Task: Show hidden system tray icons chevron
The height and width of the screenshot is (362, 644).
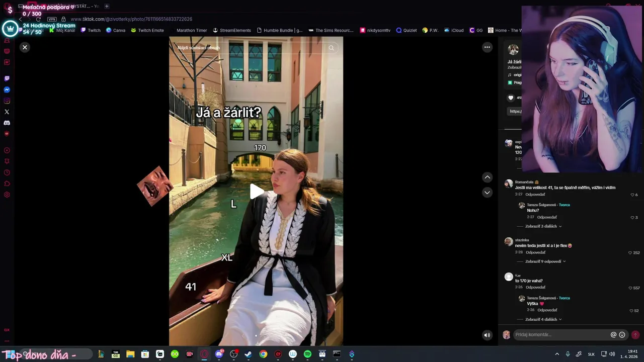Action: 557,354
